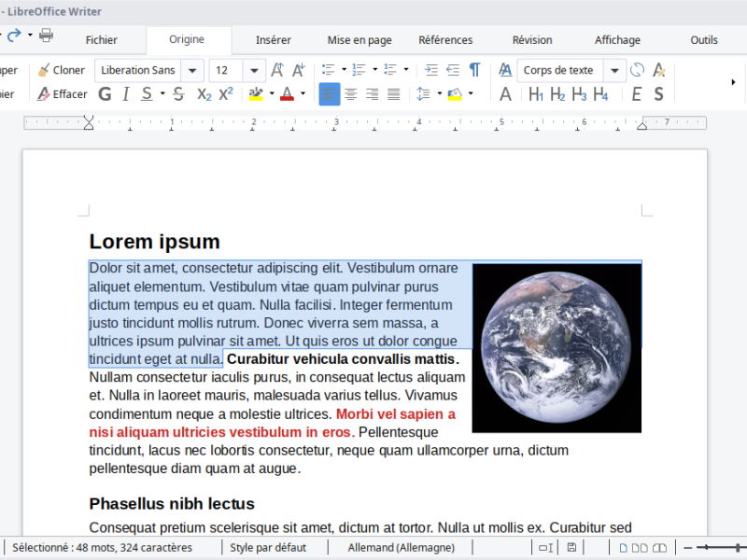Viewport: 747px width, 560px height.
Task: Toggle bold (G) formatting
Action: click(105, 94)
